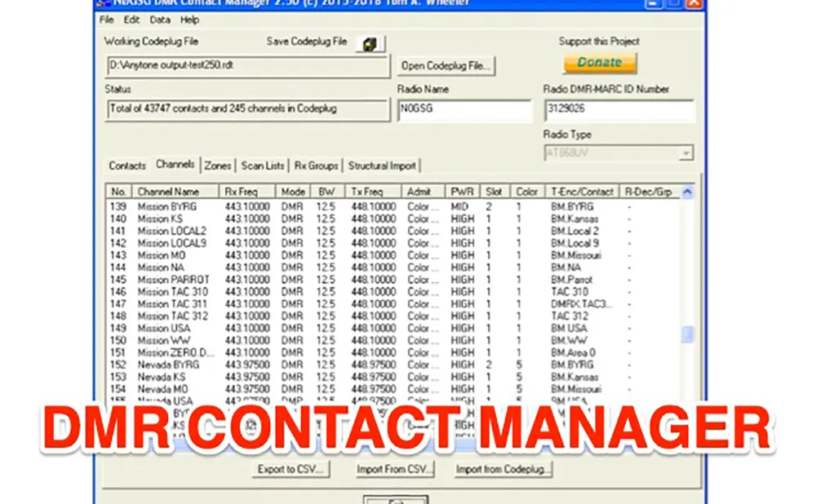This screenshot has height=504, width=816.
Task: Click the yellow Donate button
Action: 600,63
